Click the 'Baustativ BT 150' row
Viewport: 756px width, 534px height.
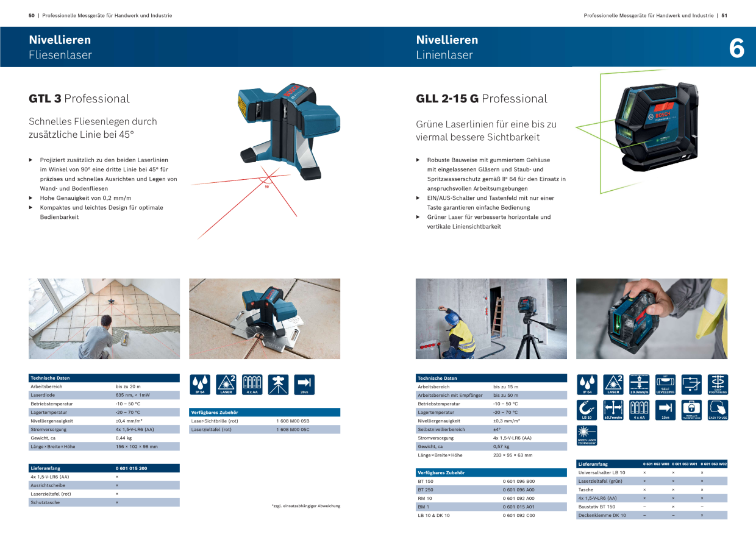[x=652, y=507]
